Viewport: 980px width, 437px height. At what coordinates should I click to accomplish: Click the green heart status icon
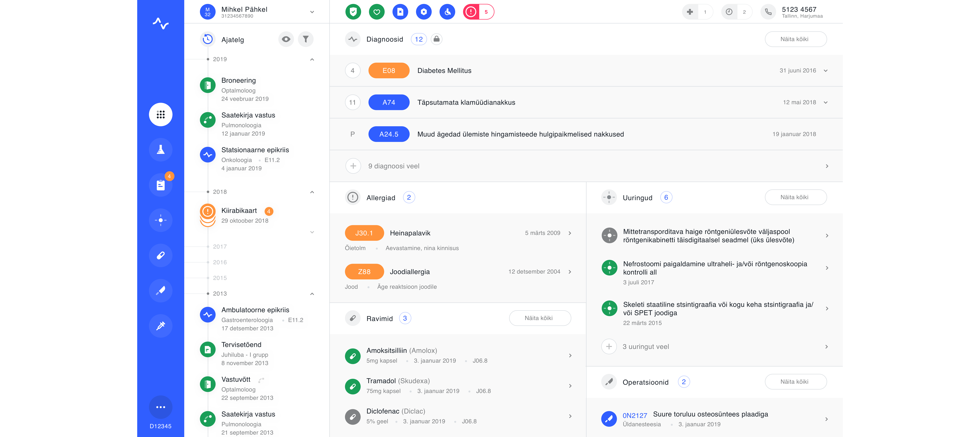(377, 12)
